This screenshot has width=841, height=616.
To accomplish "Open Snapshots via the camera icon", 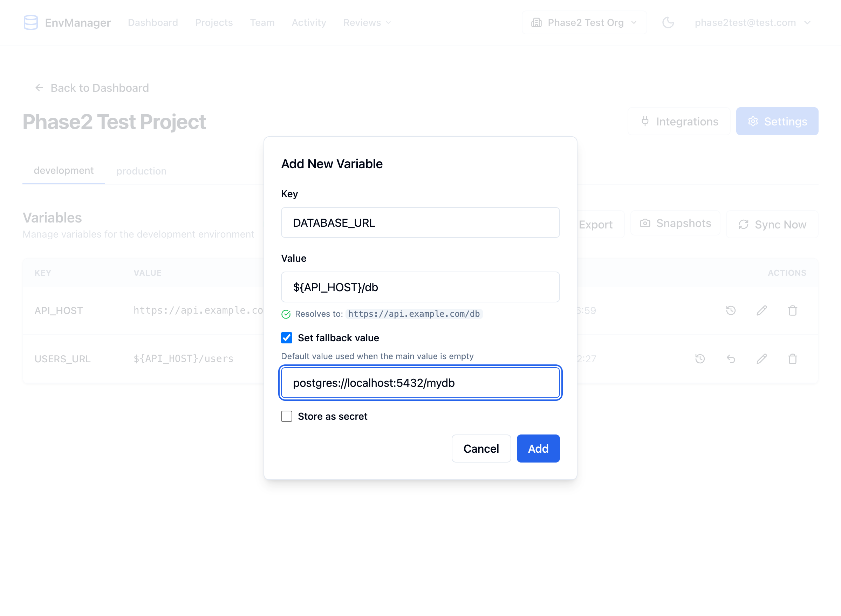I will (x=645, y=223).
